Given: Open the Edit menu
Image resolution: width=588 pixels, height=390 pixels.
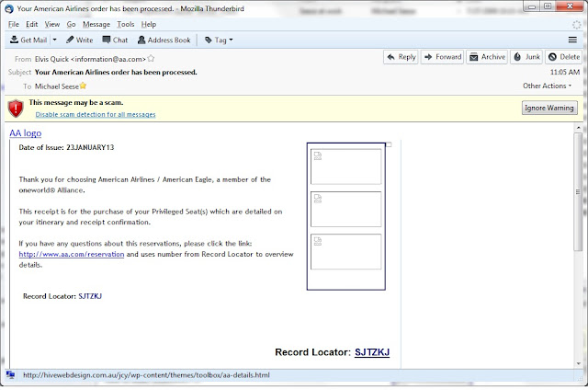Looking at the screenshot, I should pos(31,25).
